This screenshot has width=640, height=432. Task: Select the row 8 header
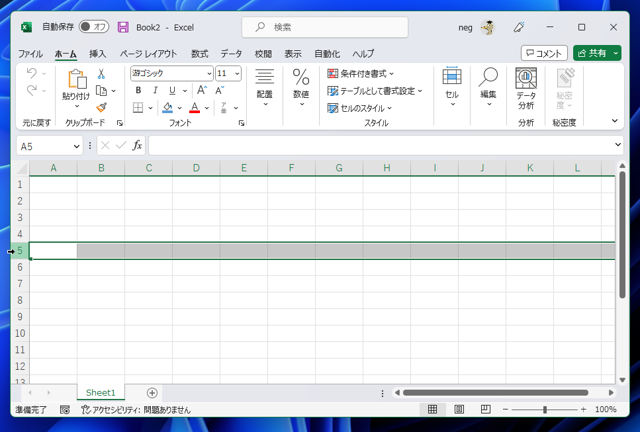tap(20, 300)
